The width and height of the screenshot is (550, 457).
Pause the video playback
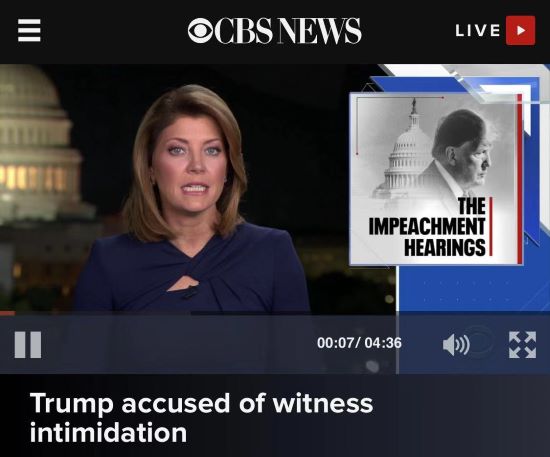click(x=28, y=345)
